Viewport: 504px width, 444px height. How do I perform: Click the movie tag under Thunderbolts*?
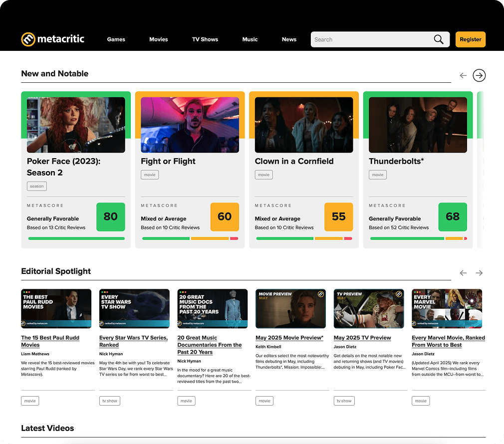click(x=378, y=175)
